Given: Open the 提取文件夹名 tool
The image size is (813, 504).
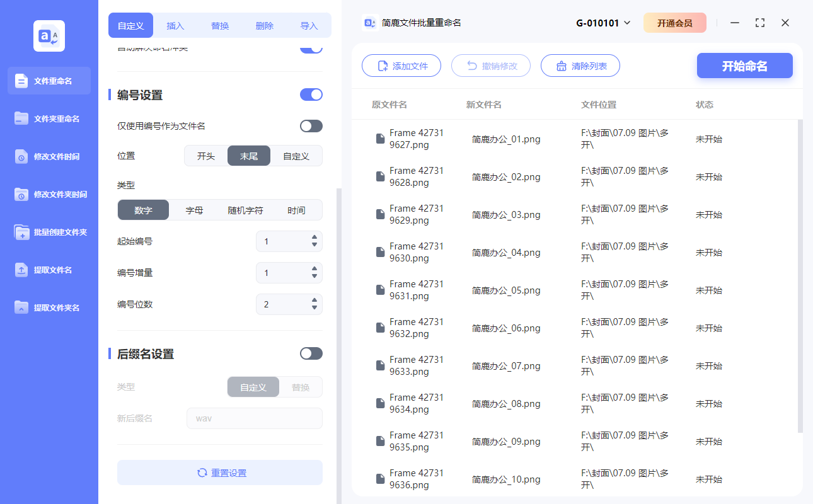Looking at the screenshot, I should (x=49, y=307).
